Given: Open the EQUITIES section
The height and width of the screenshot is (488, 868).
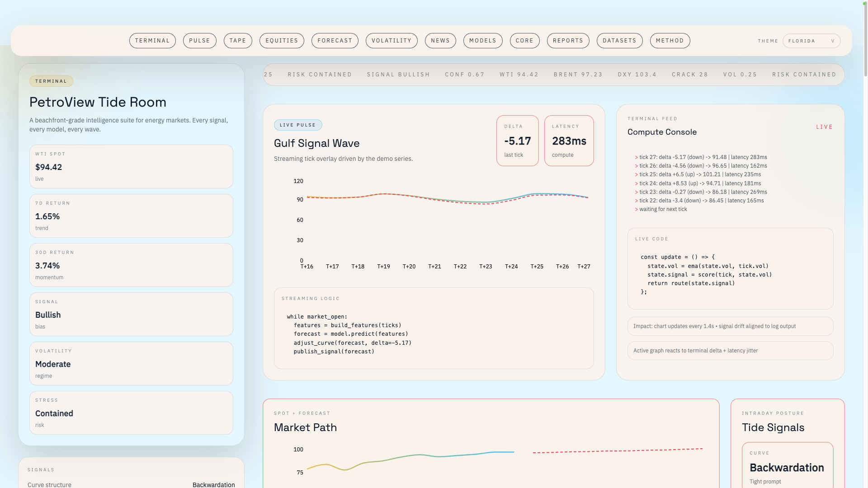Looking at the screenshot, I should pos(282,41).
